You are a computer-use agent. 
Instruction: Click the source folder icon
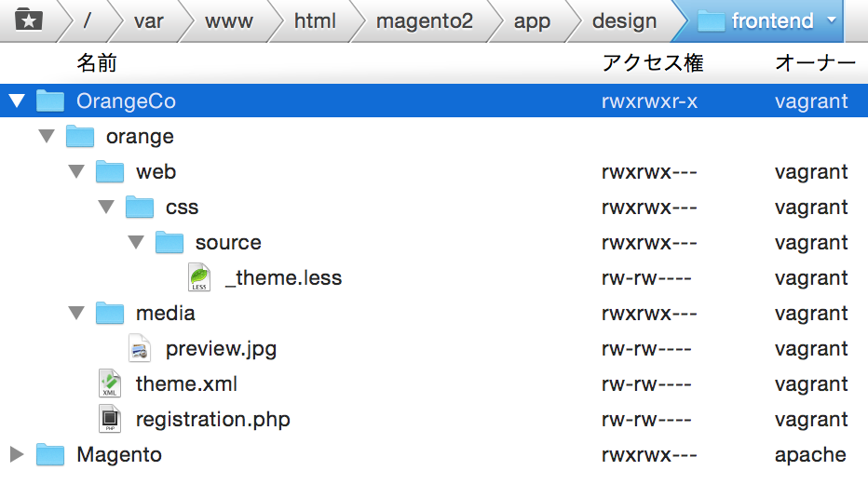tap(170, 242)
